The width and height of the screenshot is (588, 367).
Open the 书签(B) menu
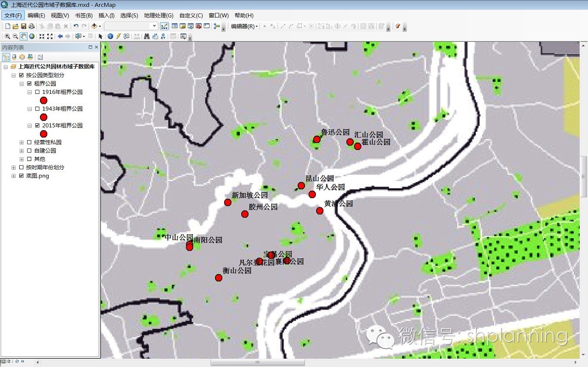(x=84, y=16)
